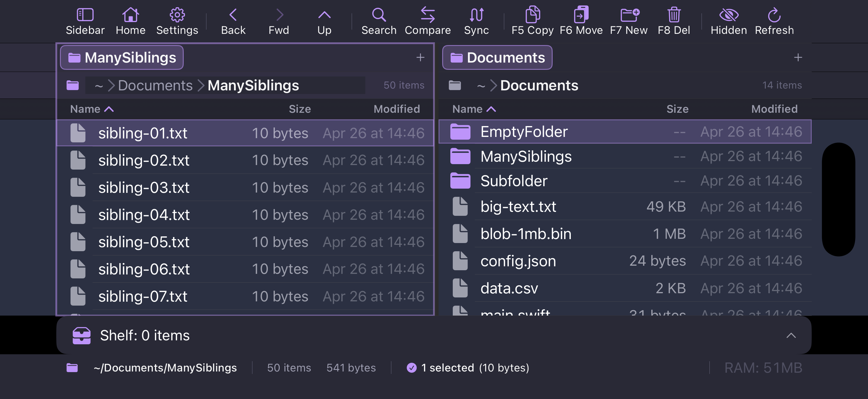The width and height of the screenshot is (868, 399).
Task: Create new item with F7 New
Action: (x=629, y=21)
